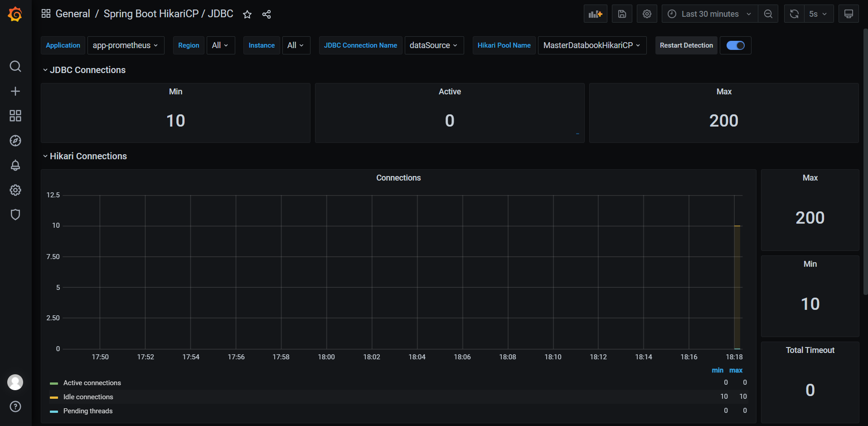Click the 18:00 time axis label

pyautogui.click(x=326, y=357)
